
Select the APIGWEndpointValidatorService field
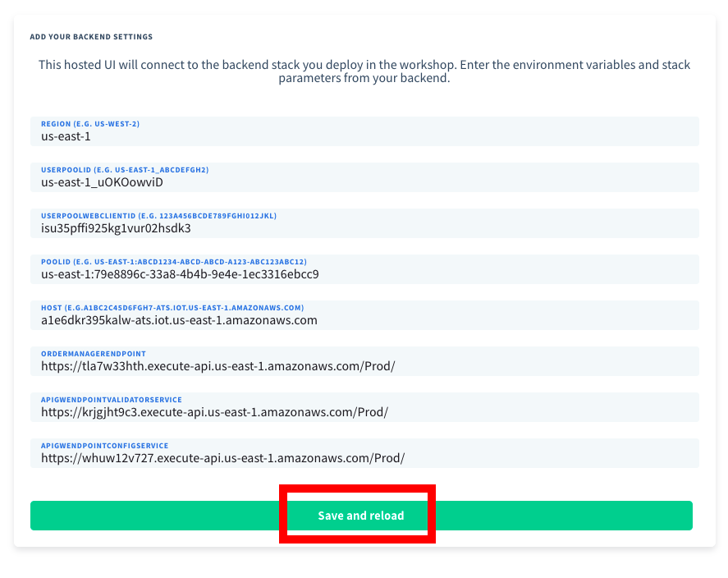(364, 407)
